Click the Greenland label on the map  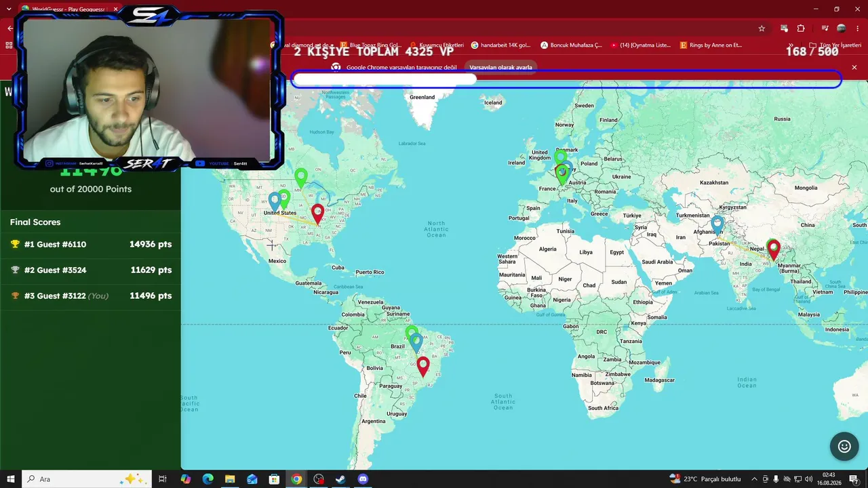422,97
